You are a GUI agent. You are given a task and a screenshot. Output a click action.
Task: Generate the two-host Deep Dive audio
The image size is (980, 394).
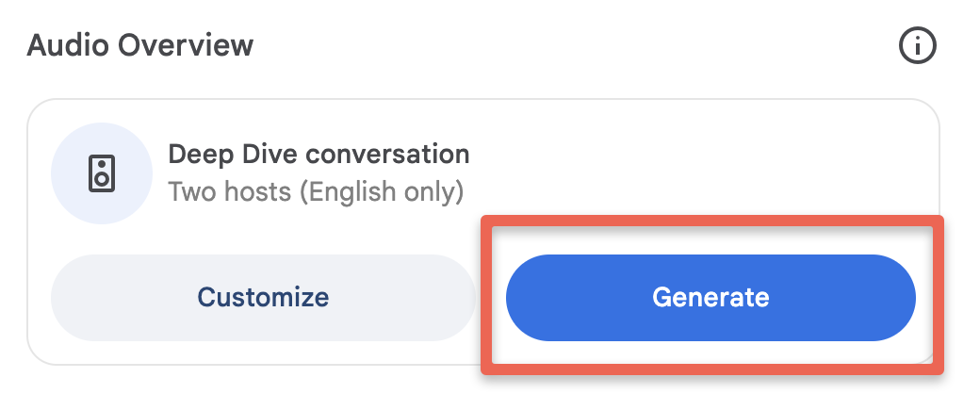click(710, 298)
